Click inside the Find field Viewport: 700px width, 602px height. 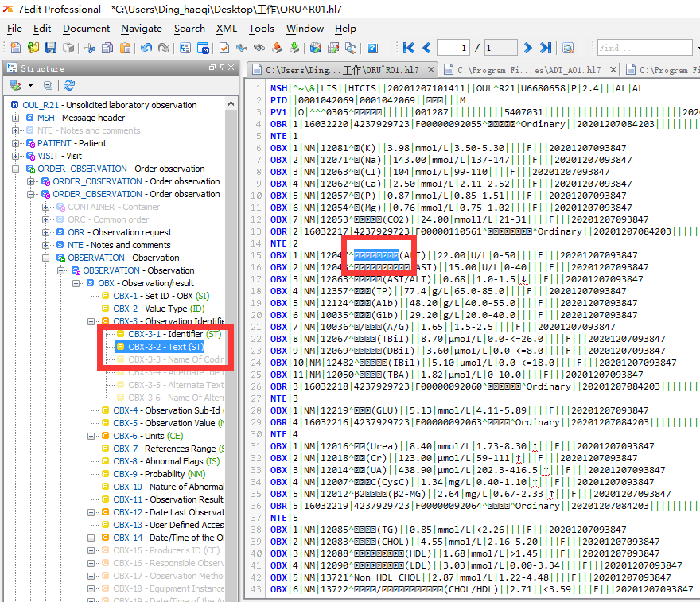[x=644, y=47]
